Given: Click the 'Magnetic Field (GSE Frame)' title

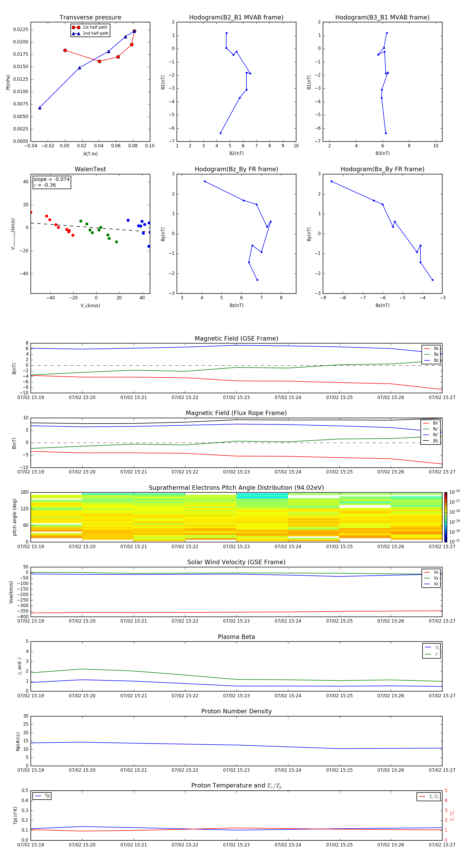Looking at the screenshot, I should pos(236,339).
